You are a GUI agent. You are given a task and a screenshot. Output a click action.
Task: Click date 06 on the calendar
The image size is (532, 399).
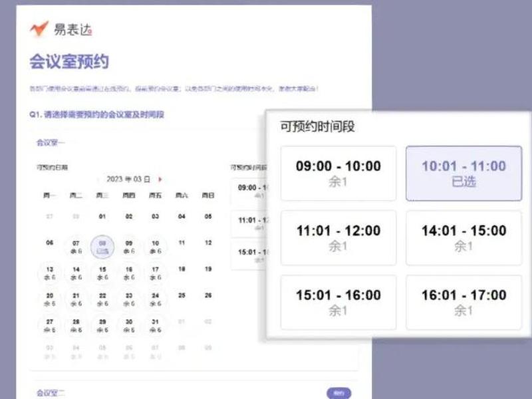tap(49, 243)
